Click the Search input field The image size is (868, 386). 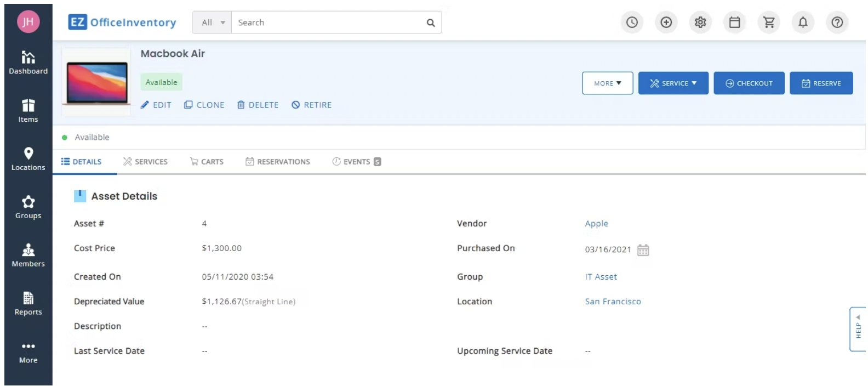(329, 22)
